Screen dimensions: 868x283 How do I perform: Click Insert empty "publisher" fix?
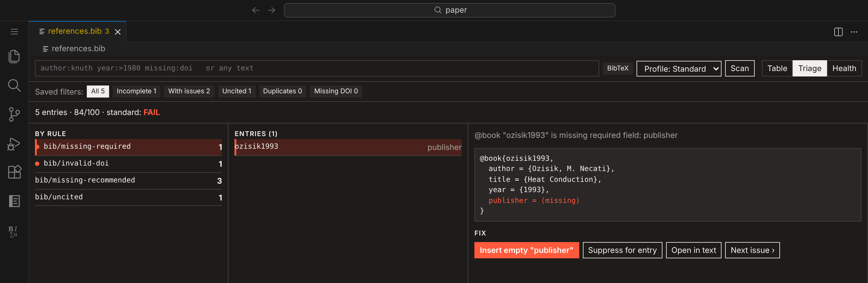click(526, 250)
